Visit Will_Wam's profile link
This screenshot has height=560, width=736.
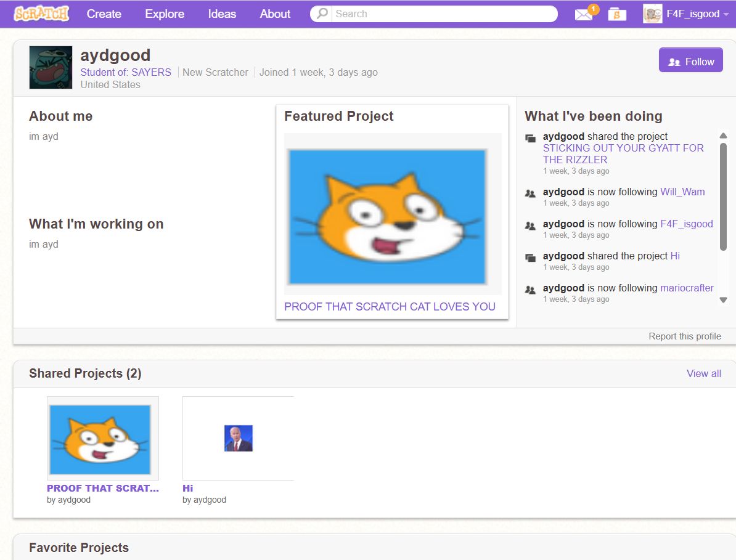click(x=682, y=192)
